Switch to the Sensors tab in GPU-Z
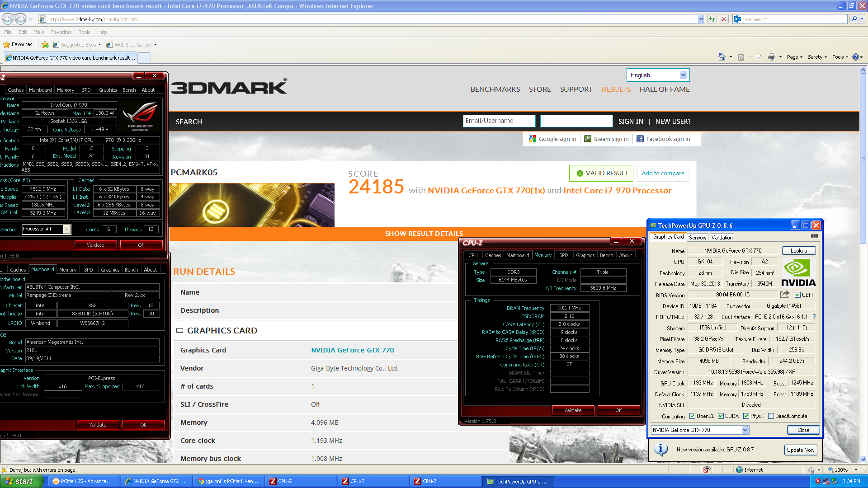 [x=698, y=237]
